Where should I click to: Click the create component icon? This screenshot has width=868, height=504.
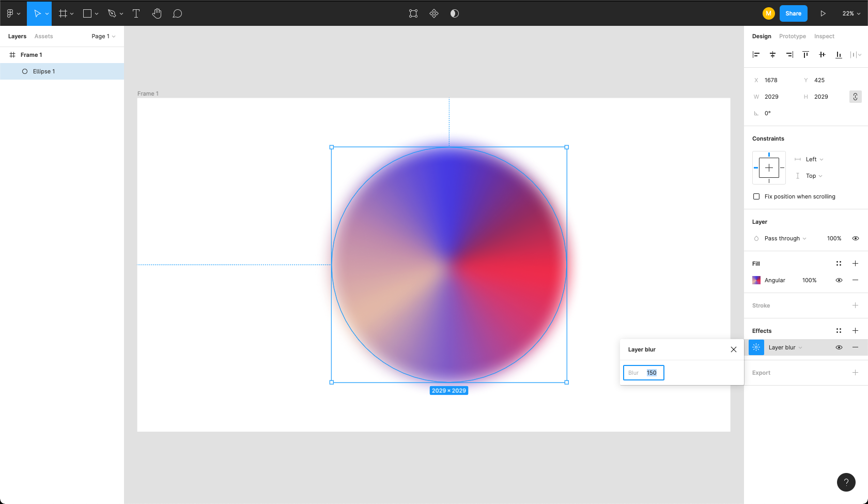click(434, 13)
